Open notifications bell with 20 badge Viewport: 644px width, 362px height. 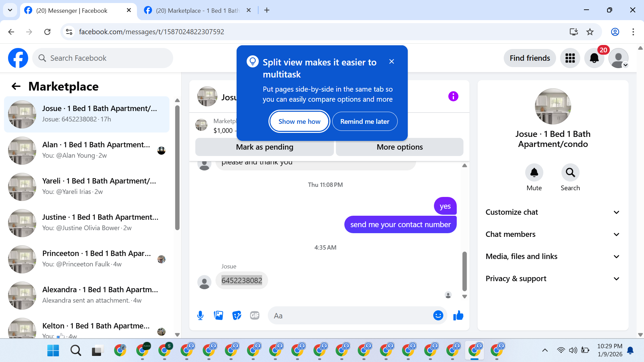[x=594, y=58]
